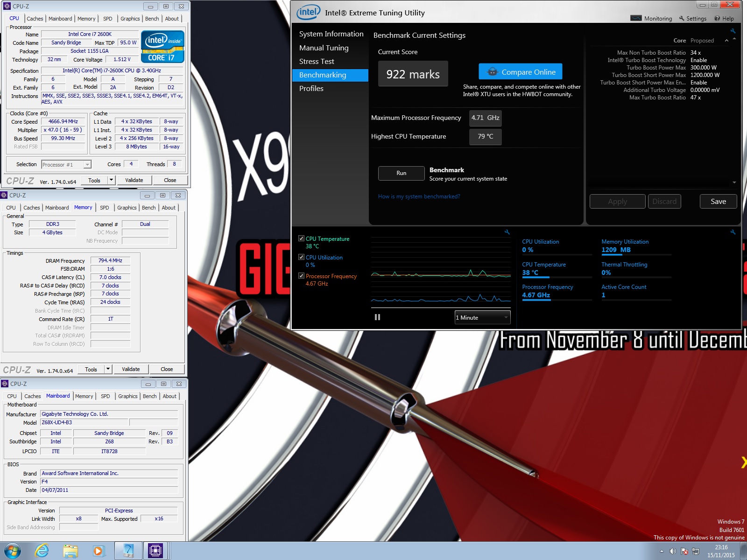Open Profiles section in XTU
This screenshot has height=560, width=747.
(x=311, y=88)
